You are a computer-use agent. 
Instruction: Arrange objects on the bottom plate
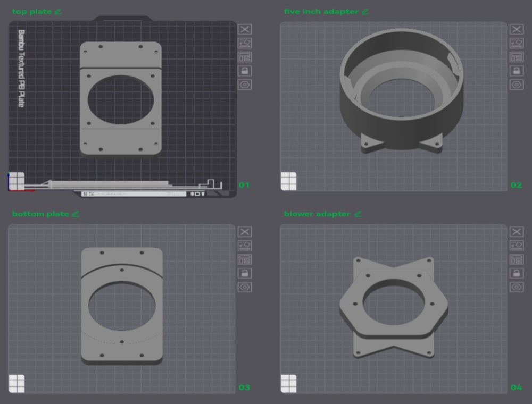tap(245, 259)
